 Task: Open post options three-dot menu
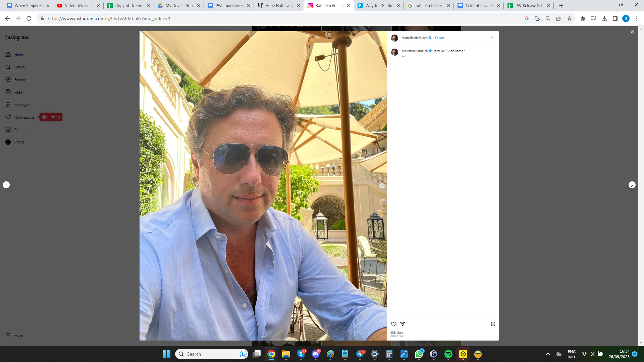click(492, 38)
